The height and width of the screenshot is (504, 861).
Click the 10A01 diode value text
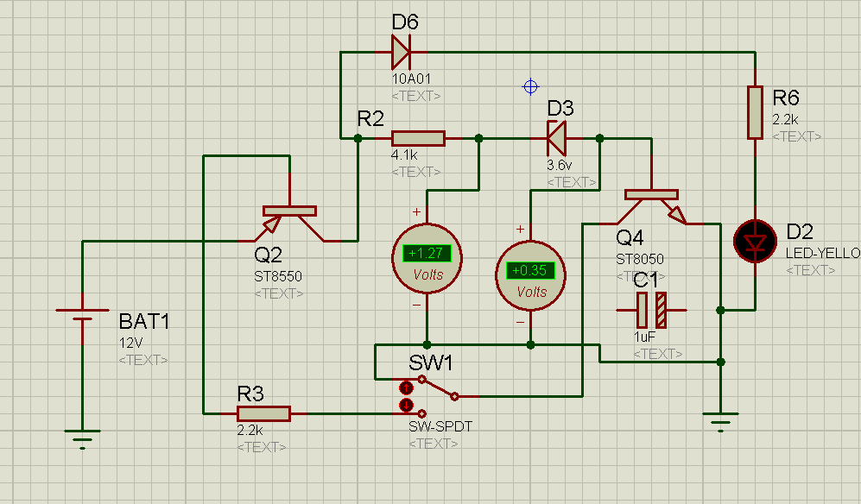click(411, 79)
